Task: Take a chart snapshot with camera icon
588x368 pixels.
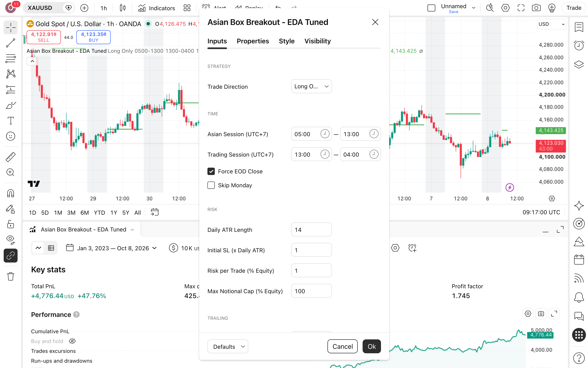Action: tap(536, 8)
